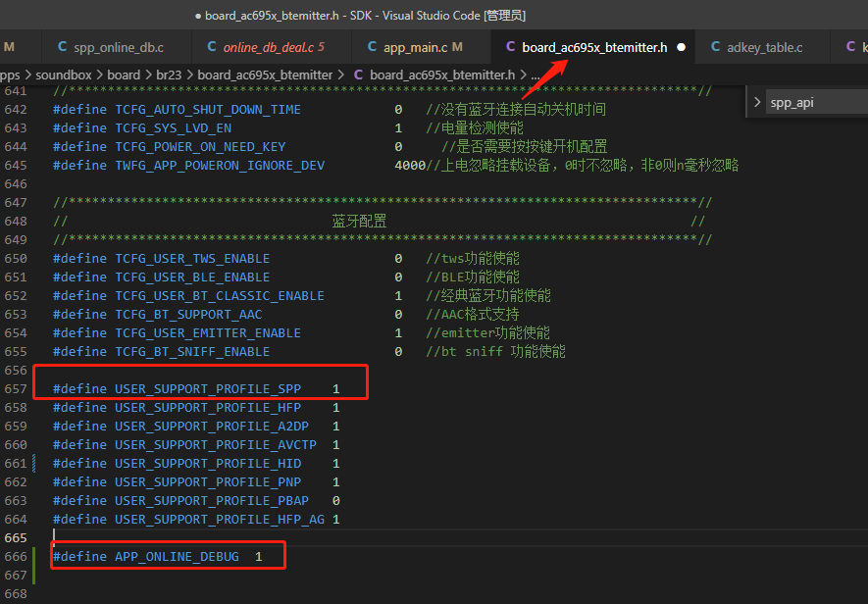Click the TCFG_USER_TWS_ENABLE macro name

click(x=192, y=259)
